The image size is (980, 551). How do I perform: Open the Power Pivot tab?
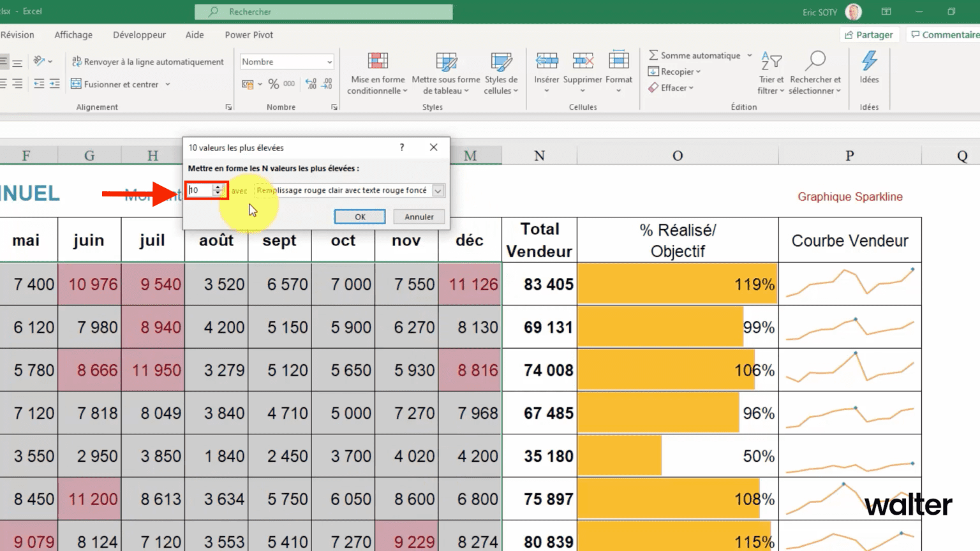click(249, 35)
